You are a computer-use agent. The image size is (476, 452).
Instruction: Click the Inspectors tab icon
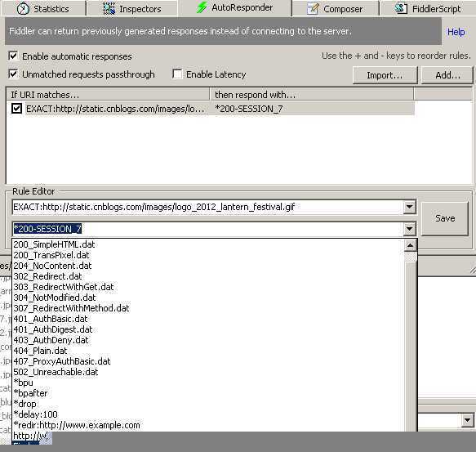coord(109,8)
